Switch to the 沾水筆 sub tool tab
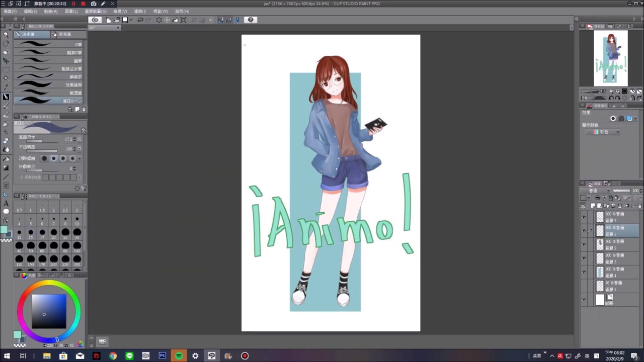The height and width of the screenshot is (362, 644). coord(32,34)
